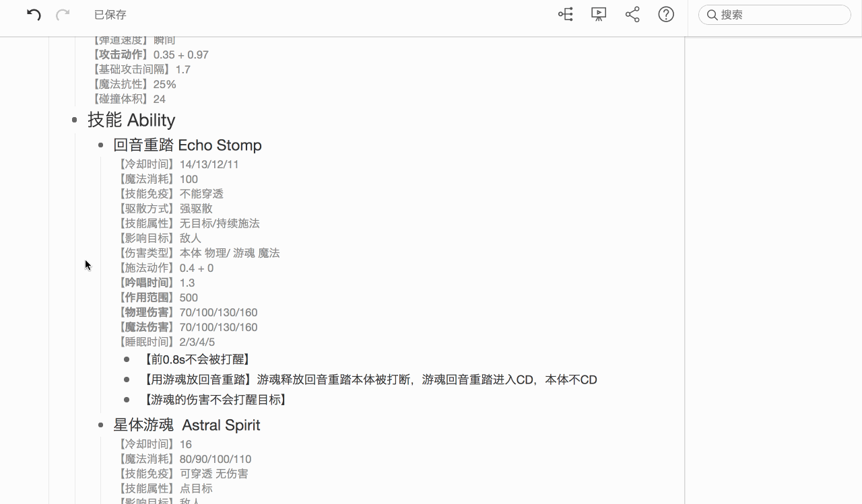Click the redo arrow icon
The image size is (862, 504).
tap(63, 15)
